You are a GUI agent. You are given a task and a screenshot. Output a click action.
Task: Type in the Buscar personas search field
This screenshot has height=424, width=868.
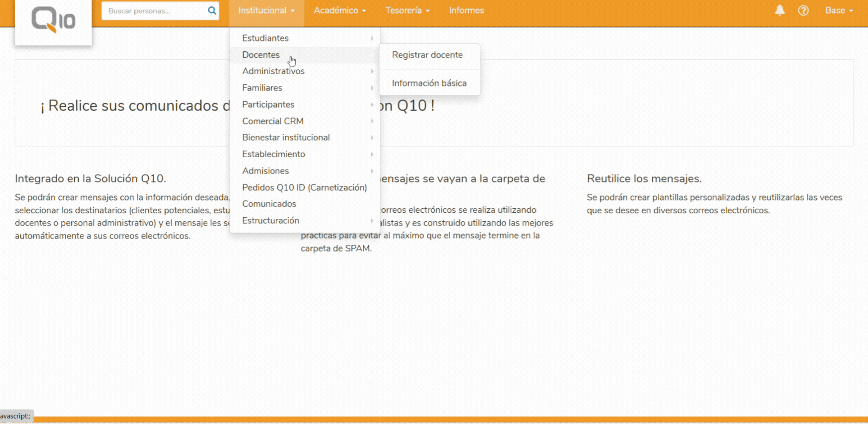pos(155,11)
